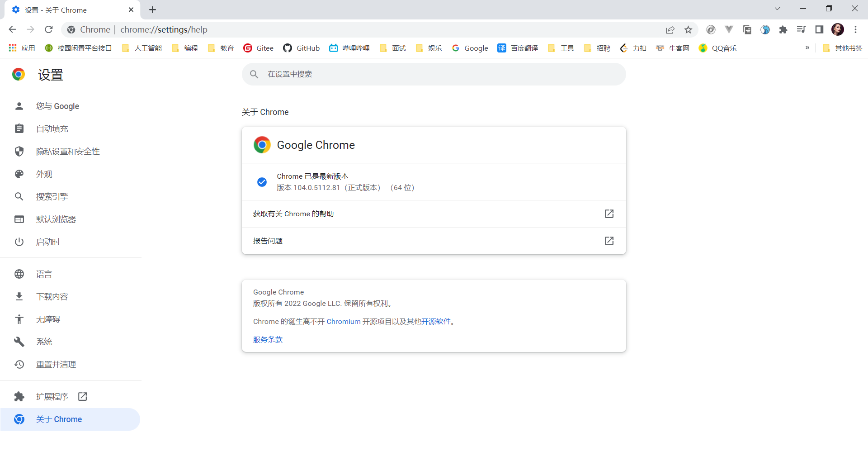
Task: Open the 服务条款 link
Action: click(x=268, y=340)
